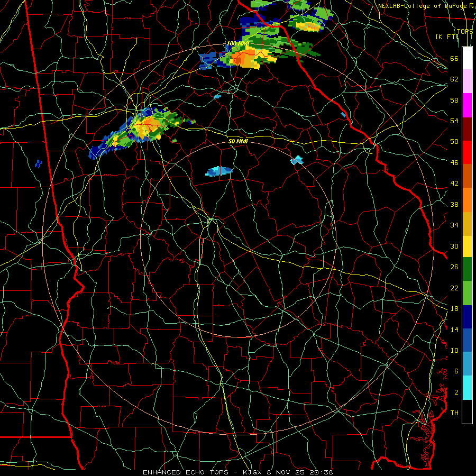Click legend value '54'
The width and height of the screenshot is (476, 476).
coord(454,121)
